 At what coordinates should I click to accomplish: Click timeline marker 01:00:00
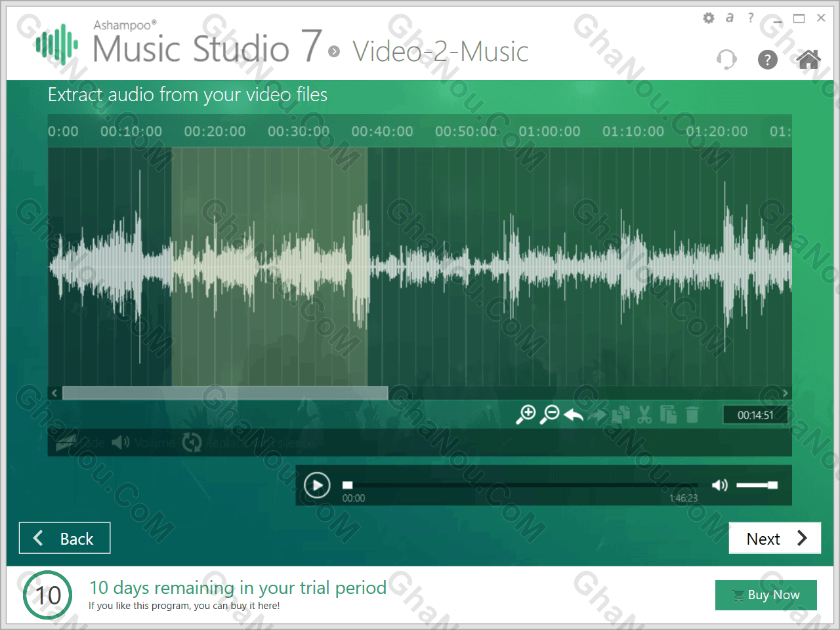click(549, 131)
